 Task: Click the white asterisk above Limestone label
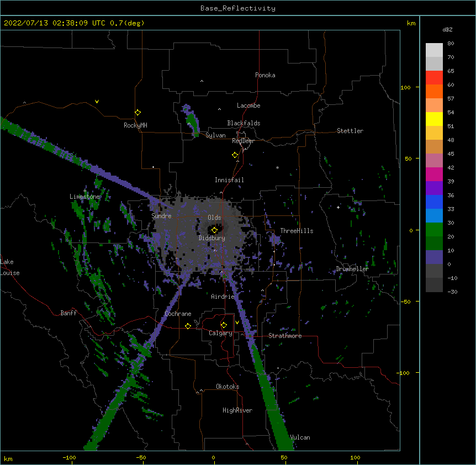click(85, 191)
